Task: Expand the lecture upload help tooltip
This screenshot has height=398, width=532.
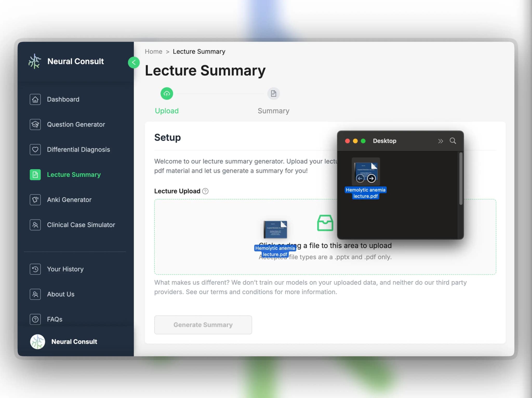Action: pos(205,191)
